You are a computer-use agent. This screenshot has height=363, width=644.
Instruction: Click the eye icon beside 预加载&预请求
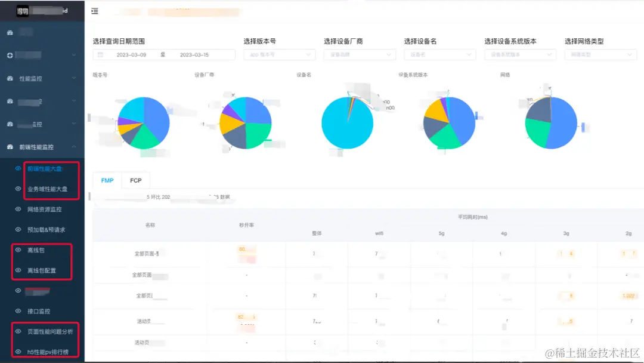[18, 229]
